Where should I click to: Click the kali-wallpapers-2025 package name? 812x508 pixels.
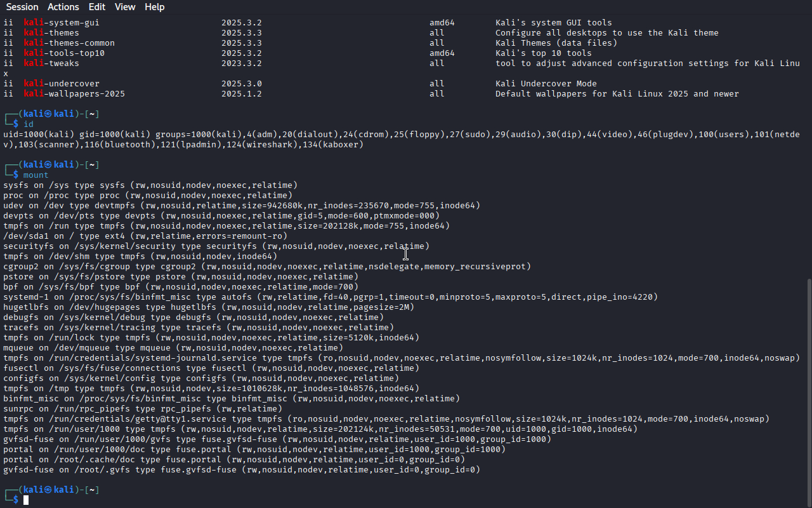[74, 94]
